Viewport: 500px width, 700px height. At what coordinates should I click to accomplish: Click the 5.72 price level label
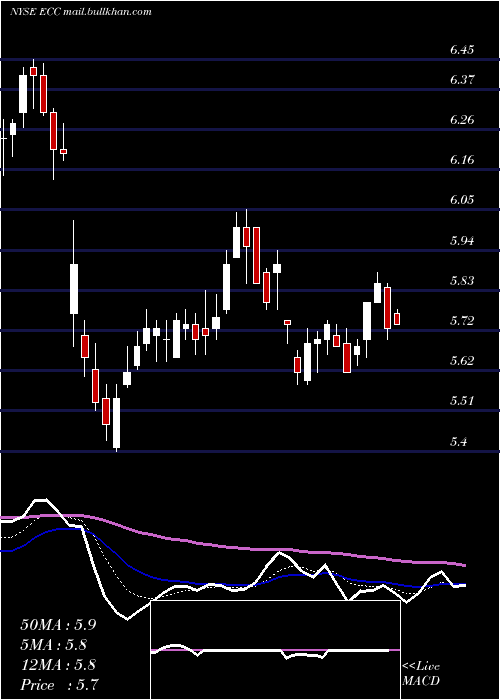pos(462,321)
